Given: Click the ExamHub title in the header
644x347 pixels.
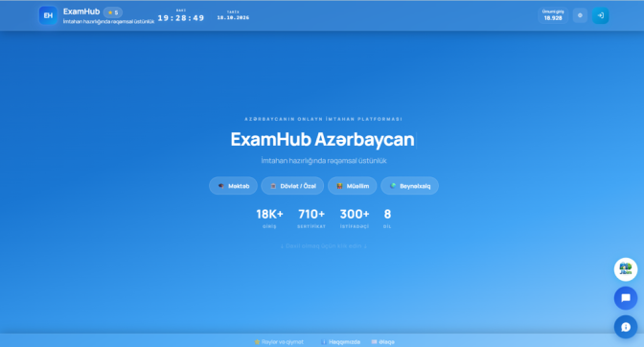Looking at the screenshot, I should [81, 12].
